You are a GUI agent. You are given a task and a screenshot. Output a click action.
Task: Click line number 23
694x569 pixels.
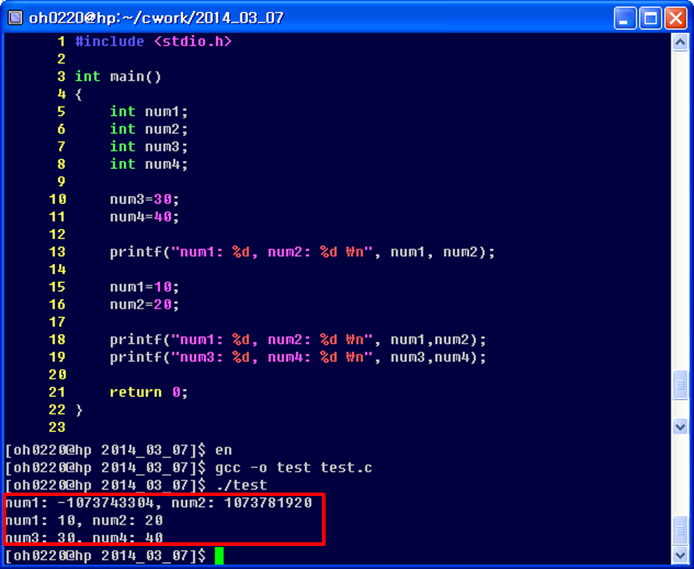click(57, 427)
